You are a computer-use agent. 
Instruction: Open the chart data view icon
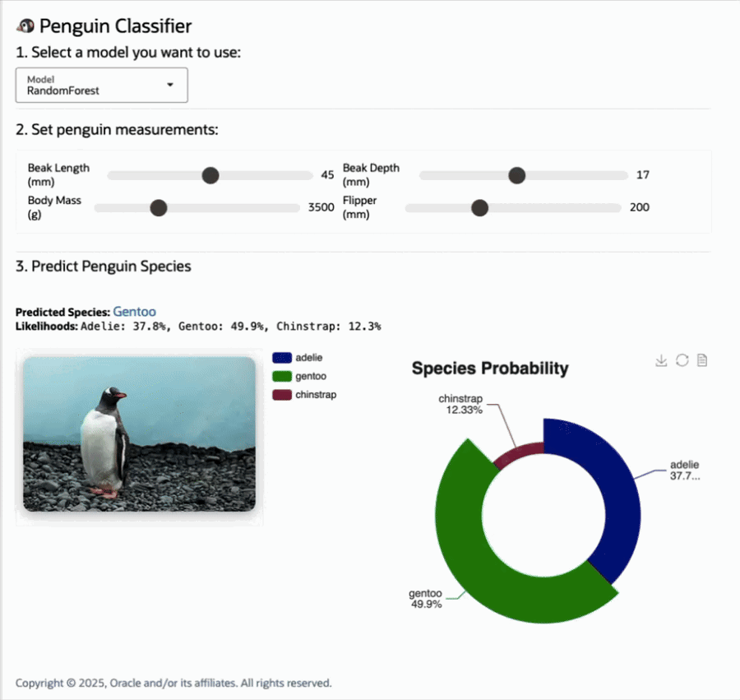point(702,360)
